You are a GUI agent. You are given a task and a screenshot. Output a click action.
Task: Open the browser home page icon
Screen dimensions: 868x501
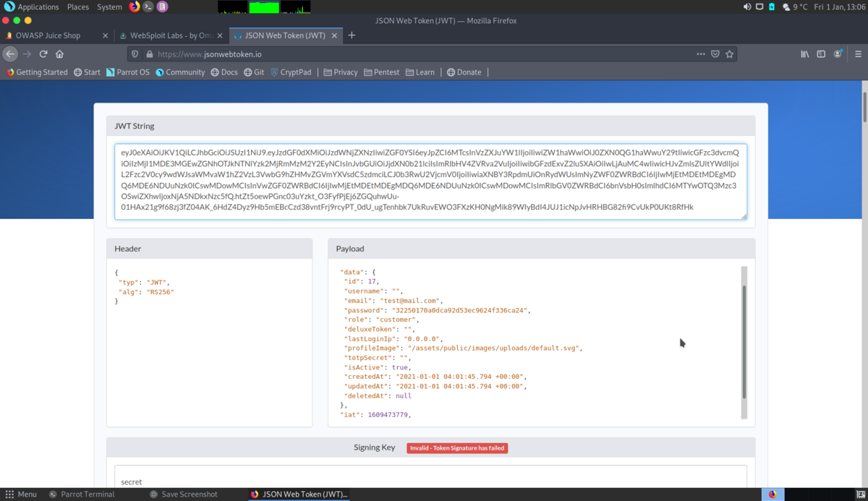tap(59, 54)
